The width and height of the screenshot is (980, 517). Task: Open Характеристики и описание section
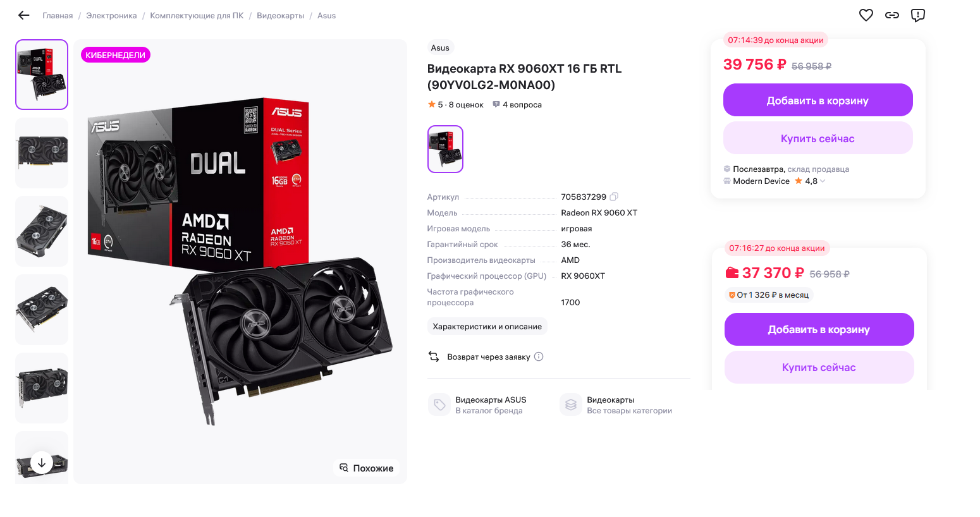coord(487,326)
